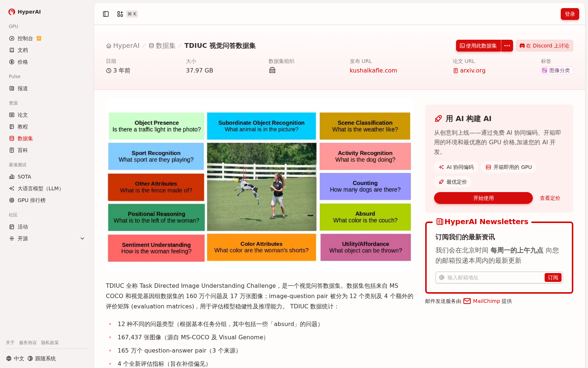The height and width of the screenshot is (368, 588).
Task: Click the 开箱即用的 GPU chip
Action: coord(509,167)
